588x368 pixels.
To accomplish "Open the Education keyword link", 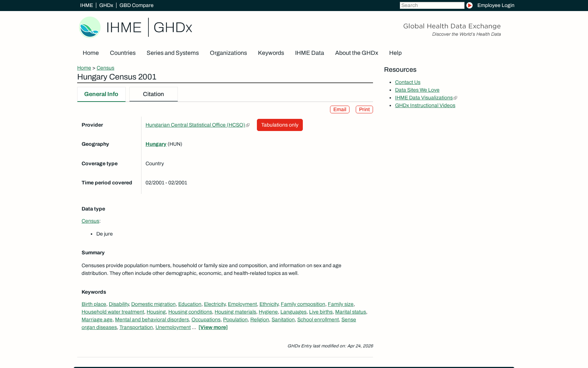I will [190, 304].
